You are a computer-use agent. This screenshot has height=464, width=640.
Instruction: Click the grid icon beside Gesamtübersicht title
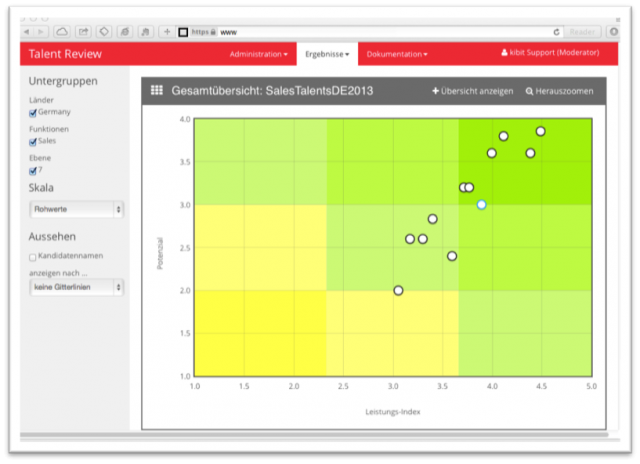157,91
